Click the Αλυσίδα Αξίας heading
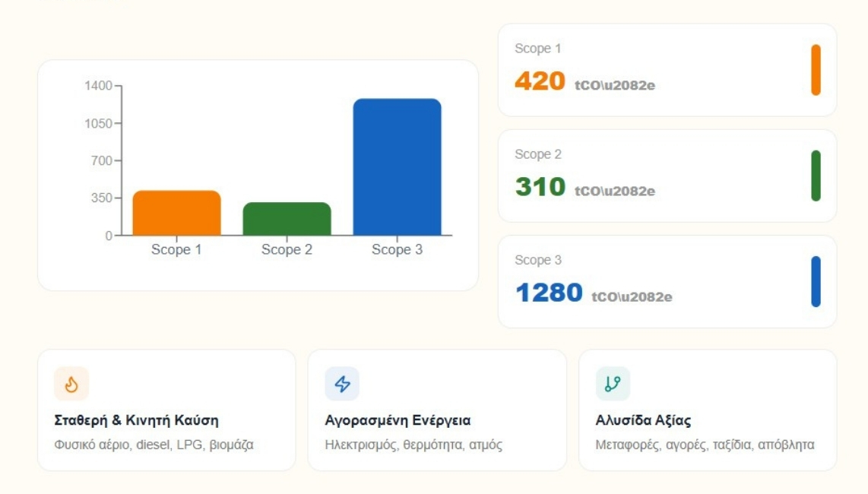Viewport: 868px width, 494px height. click(643, 420)
